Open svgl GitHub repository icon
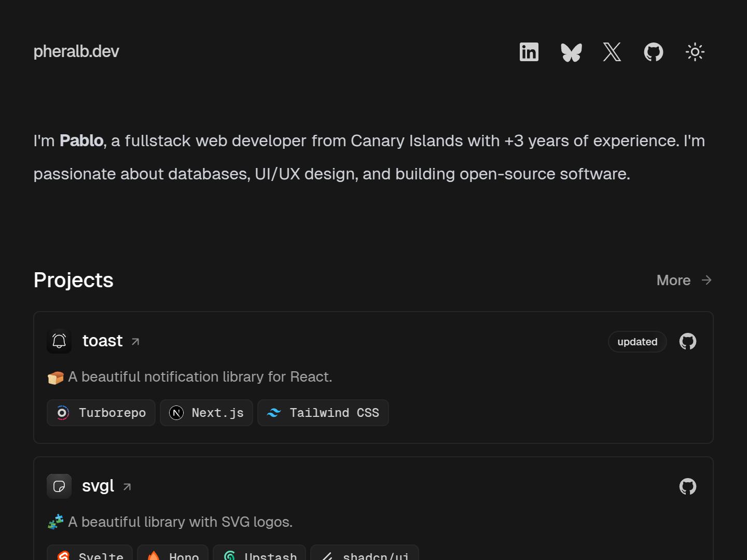 [x=688, y=486]
